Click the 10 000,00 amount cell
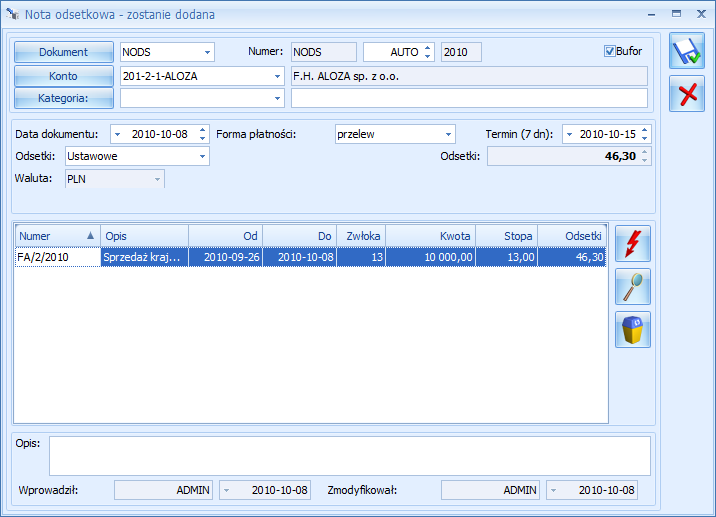The height and width of the screenshot is (517, 716). pyautogui.click(x=431, y=257)
